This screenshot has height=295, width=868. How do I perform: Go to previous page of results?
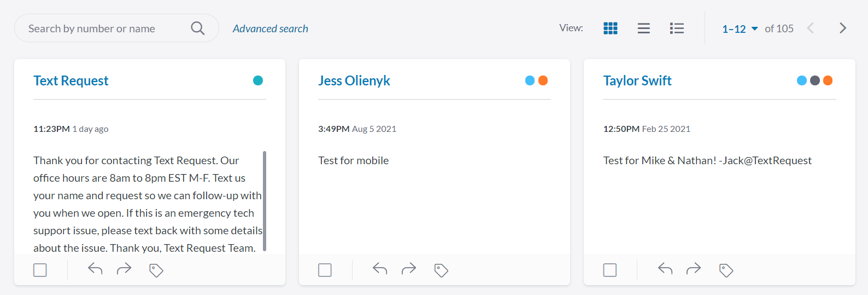(x=811, y=28)
